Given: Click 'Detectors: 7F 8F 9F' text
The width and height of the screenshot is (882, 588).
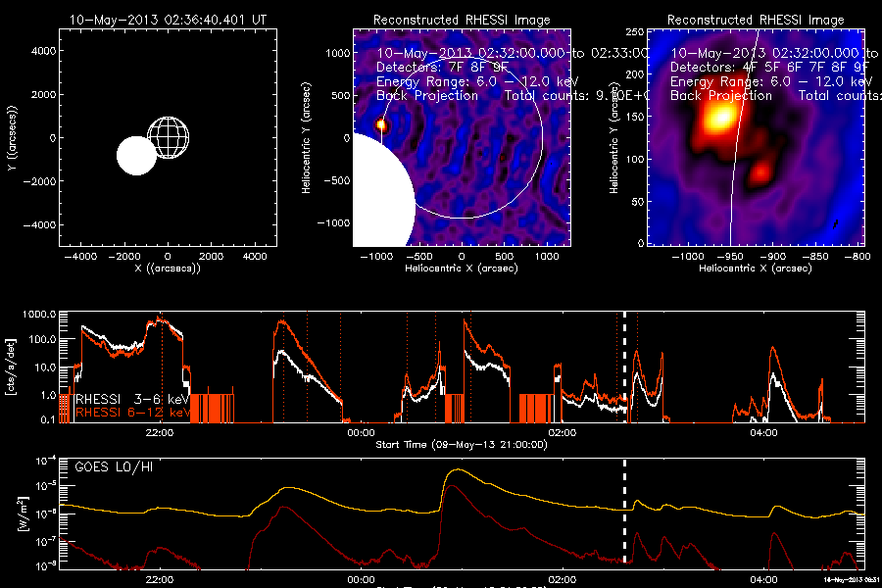Looking at the screenshot, I should (x=442, y=67).
